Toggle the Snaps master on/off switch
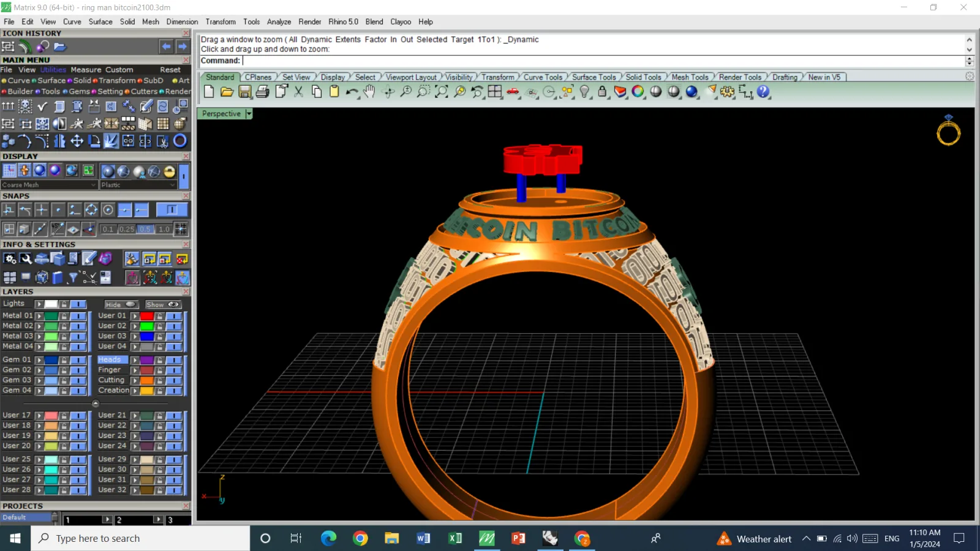The image size is (980, 551). pos(171,210)
